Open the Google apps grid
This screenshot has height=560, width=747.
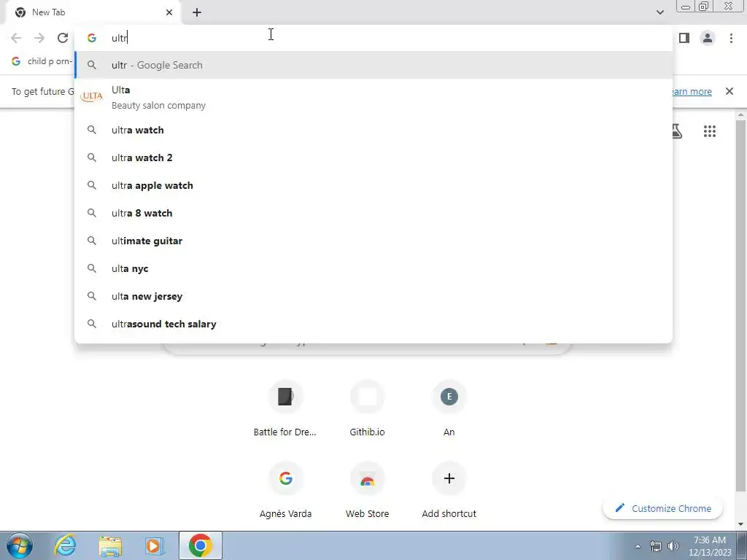pyautogui.click(x=709, y=131)
